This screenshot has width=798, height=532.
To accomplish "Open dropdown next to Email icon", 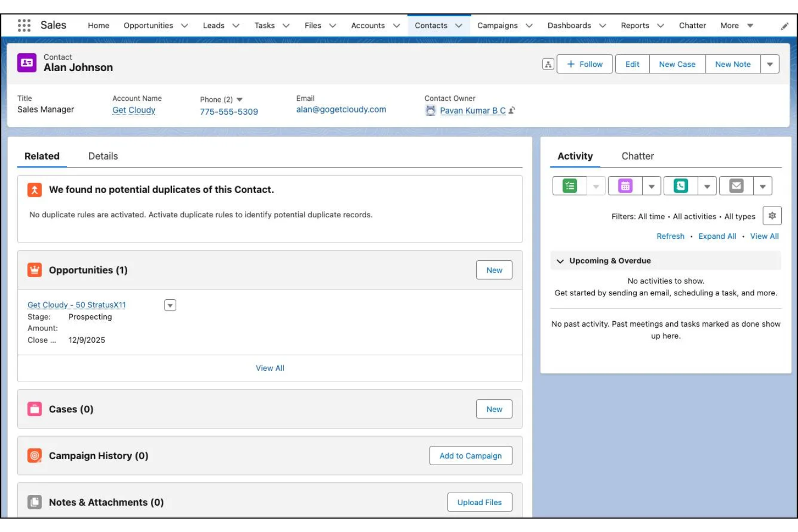I will pyautogui.click(x=762, y=186).
